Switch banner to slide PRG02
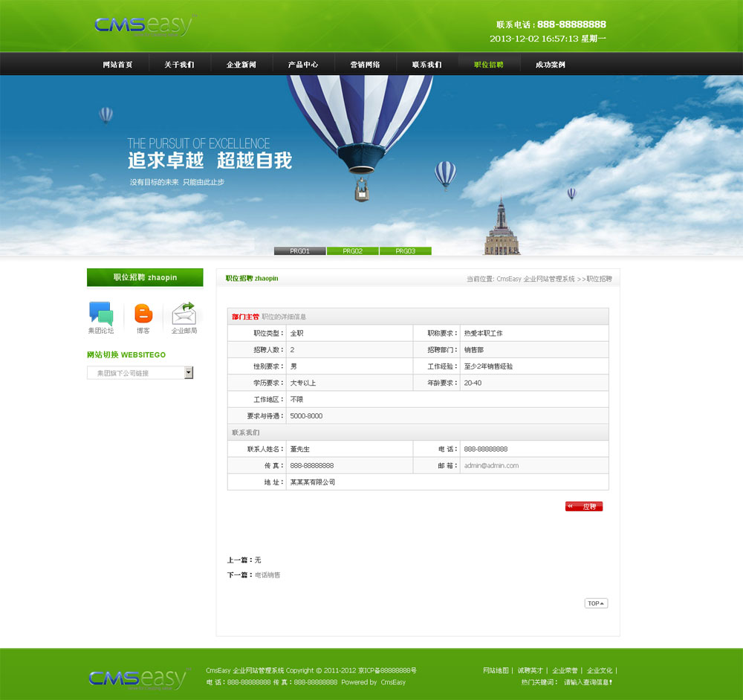This screenshot has width=743, height=700. point(352,251)
